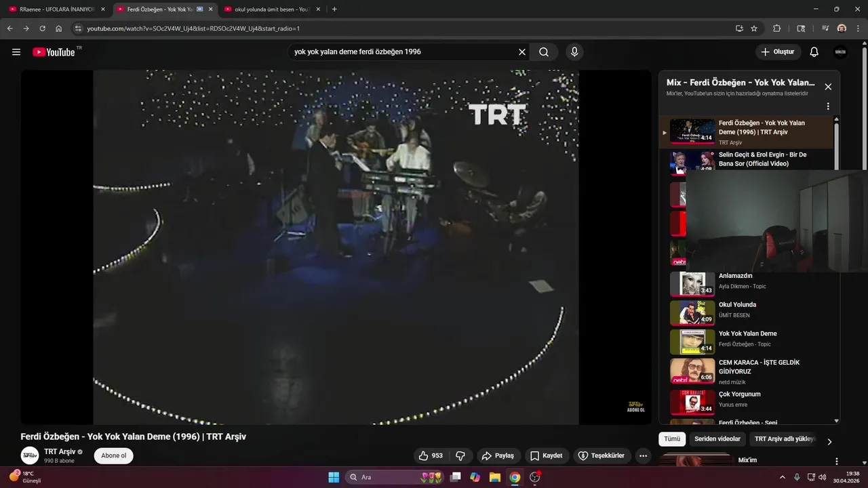Image resolution: width=868 pixels, height=488 pixels.
Task: Open Mix playlist three-dot options
Action: coord(828,106)
